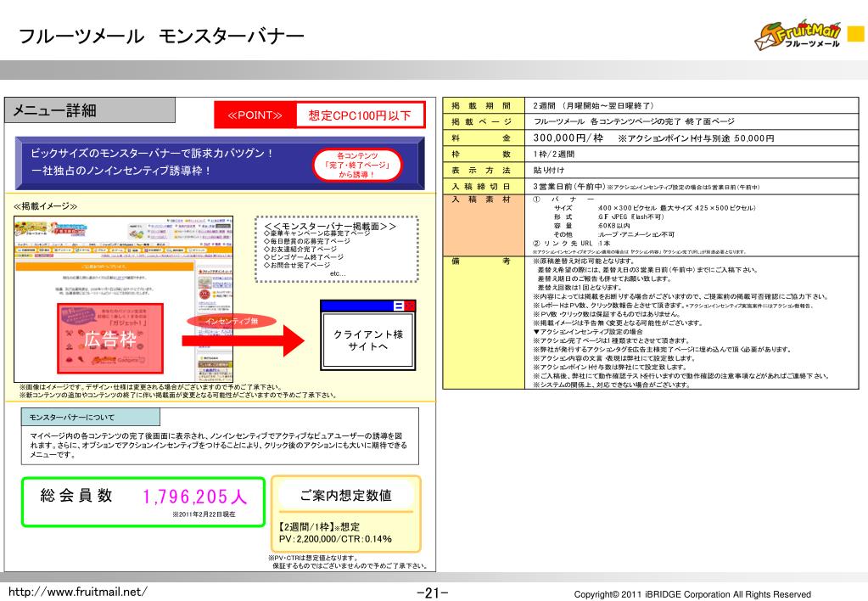Click the 一社独占のノンインセンティブ誘導枠 line
This screenshot has height=601, width=868.
(x=121, y=171)
